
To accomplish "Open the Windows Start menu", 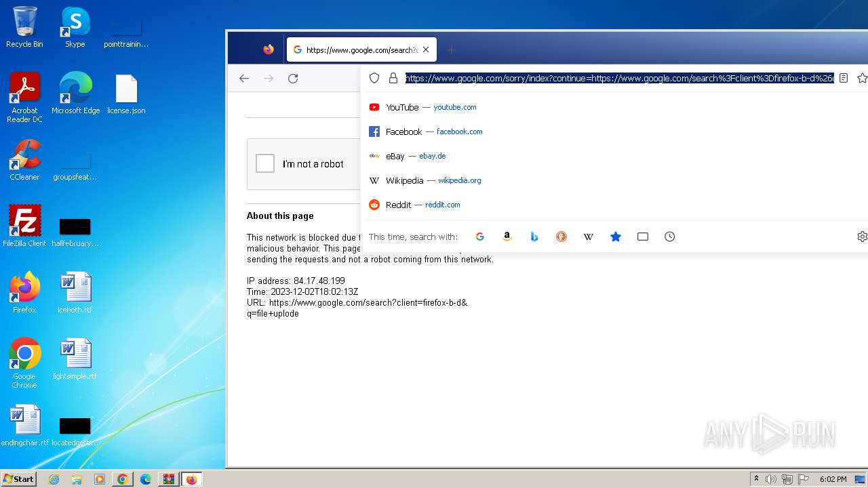I will click(x=18, y=479).
